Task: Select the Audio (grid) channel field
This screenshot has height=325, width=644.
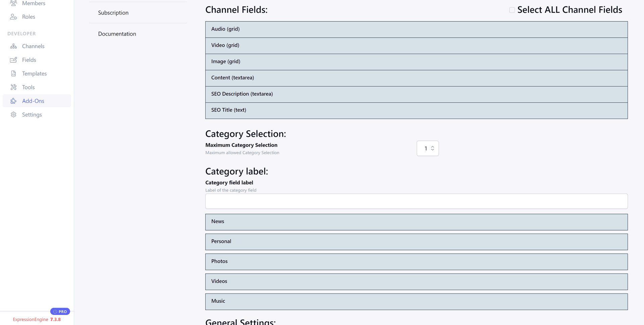Action: (x=416, y=29)
